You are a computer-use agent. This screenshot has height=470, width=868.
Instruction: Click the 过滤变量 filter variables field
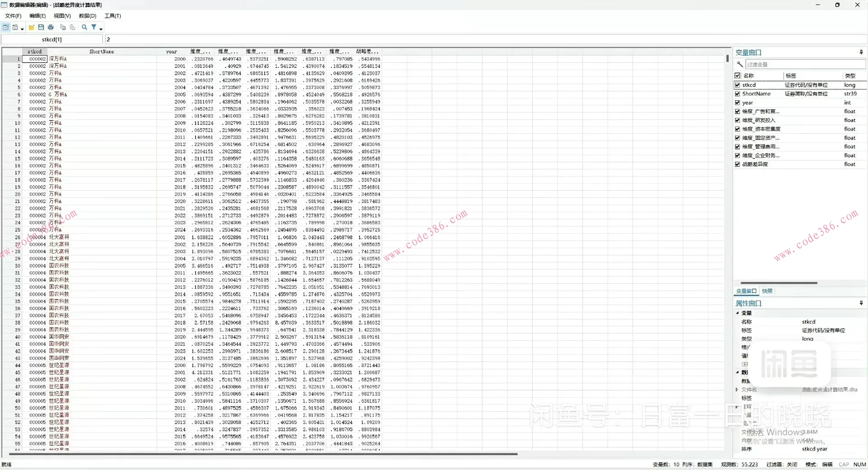805,65
